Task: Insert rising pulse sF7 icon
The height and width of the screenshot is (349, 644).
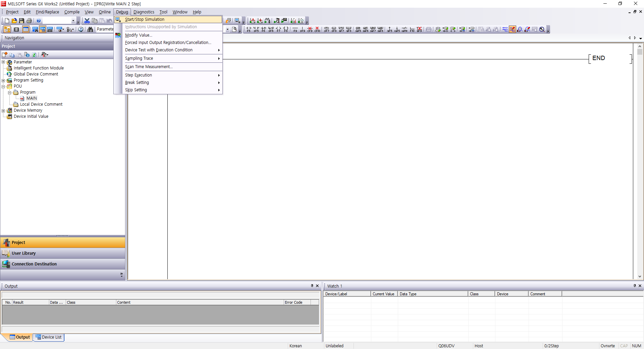Action: 327,30
